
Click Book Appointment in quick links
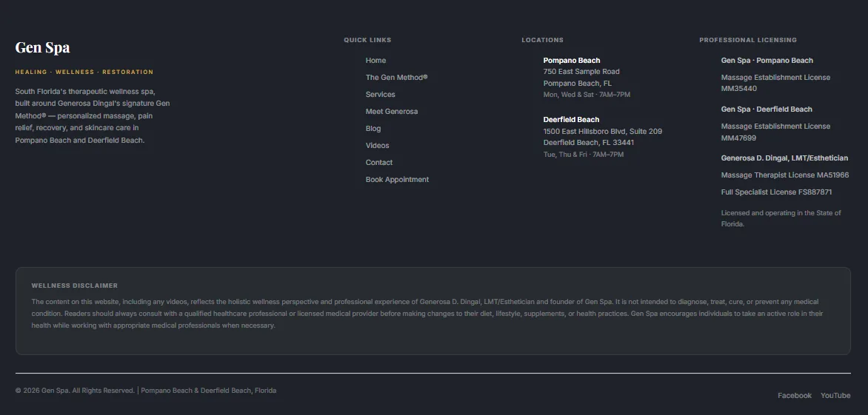[397, 180]
